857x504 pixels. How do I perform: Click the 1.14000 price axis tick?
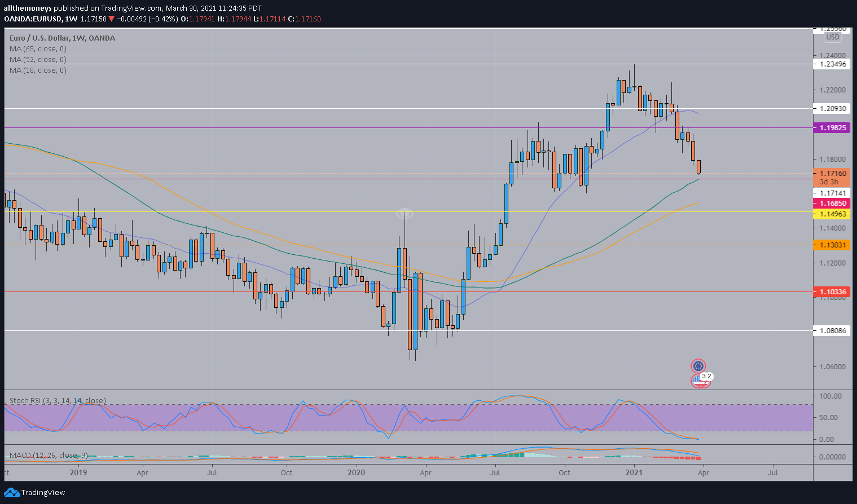[832, 228]
